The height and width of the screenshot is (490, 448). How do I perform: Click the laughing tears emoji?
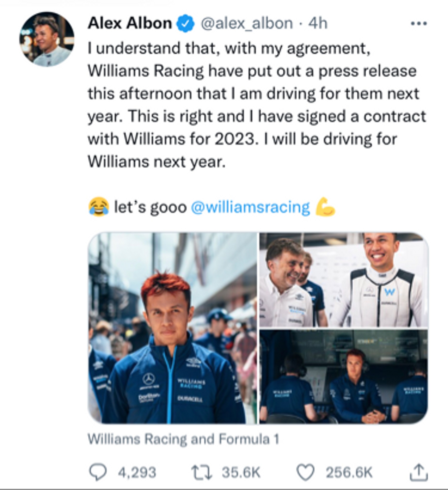coord(99,207)
